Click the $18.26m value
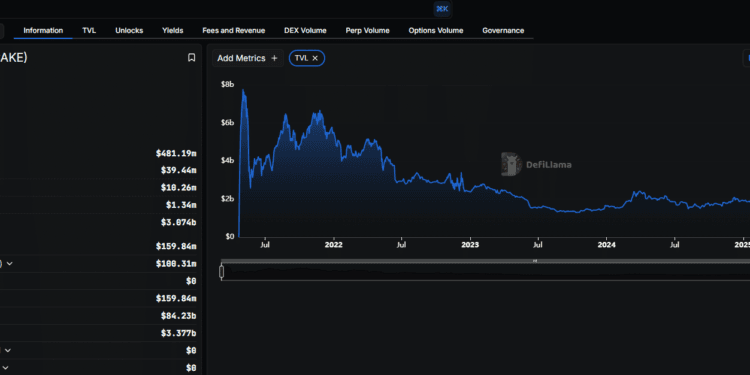750x375 pixels. pos(178,188)
